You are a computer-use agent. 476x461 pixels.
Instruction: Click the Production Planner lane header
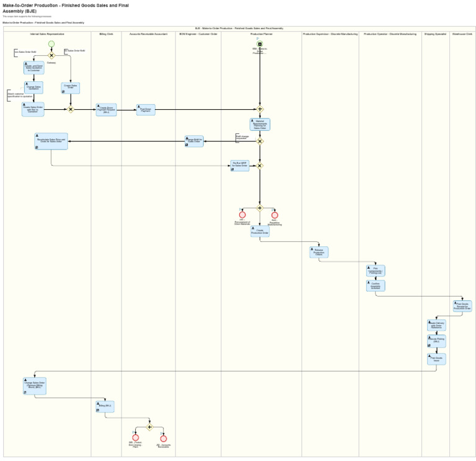point(262,34)
